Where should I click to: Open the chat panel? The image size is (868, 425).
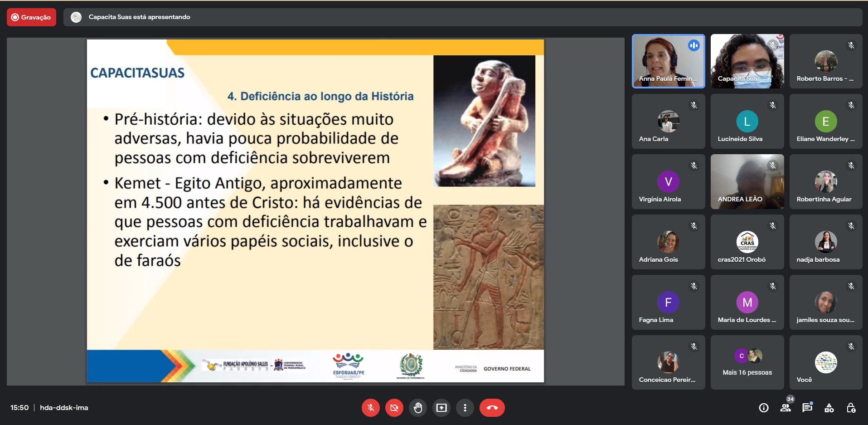point(807,408)
